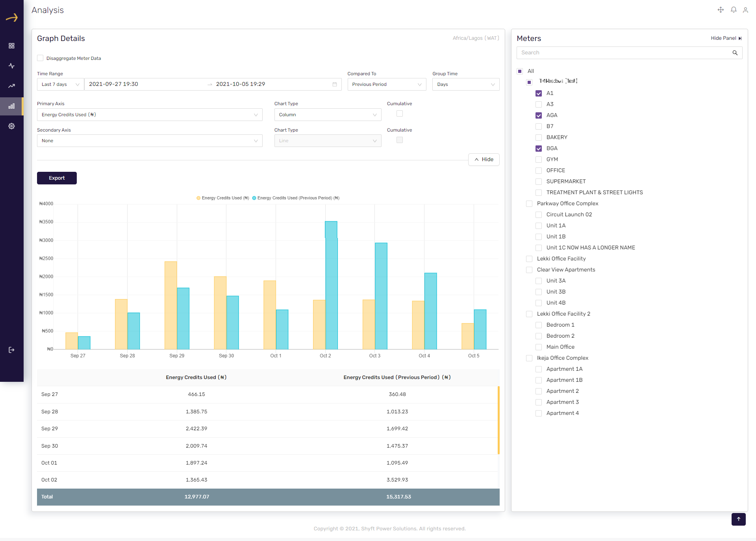This screenshot has height=541, width=756.
Task: Open the user profile icon
Action: [745, 10]
